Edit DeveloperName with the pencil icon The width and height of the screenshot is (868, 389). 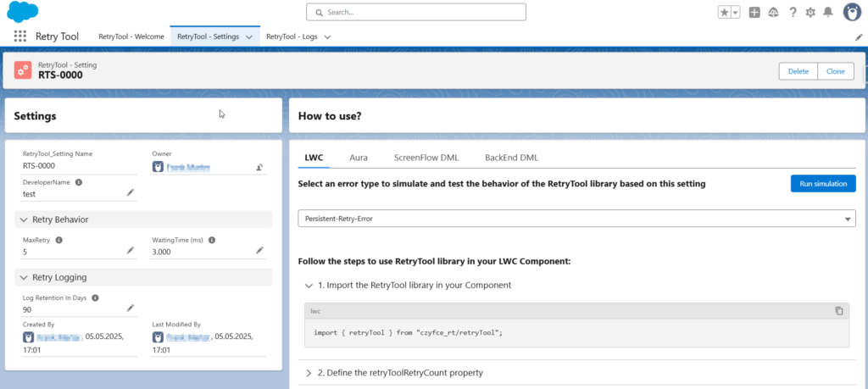click(130, 192)
